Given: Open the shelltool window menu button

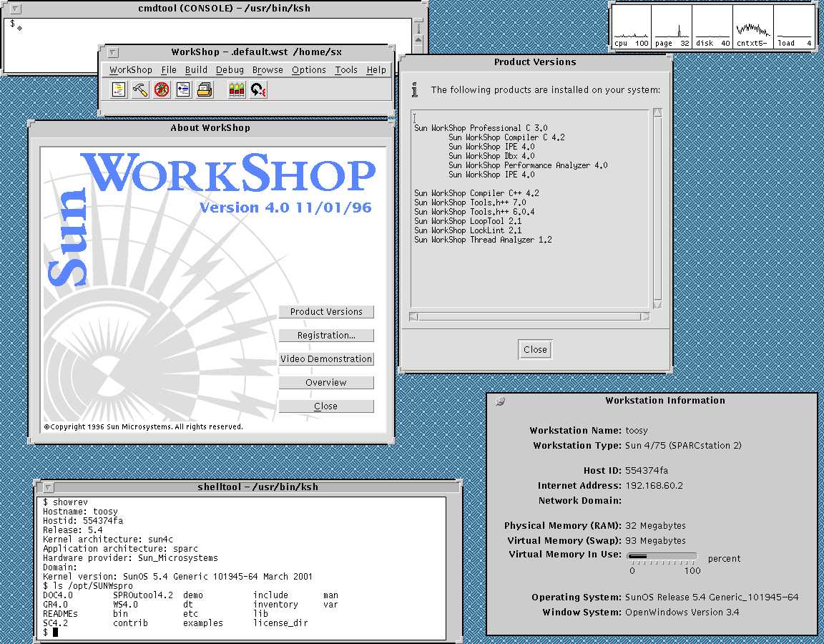Looking at the screenshot, I should (x=48, y=487).
